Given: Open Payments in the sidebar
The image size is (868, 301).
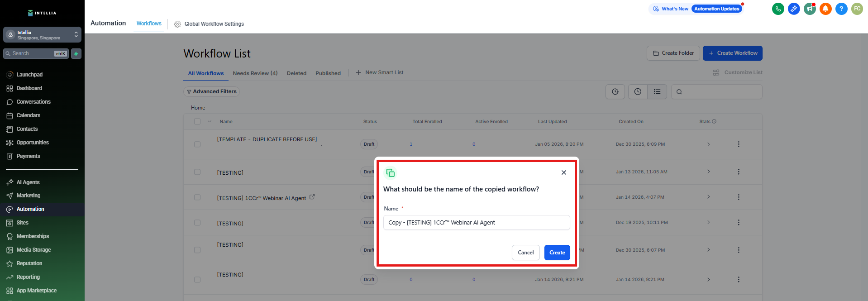Looking at the screenshot, I should (28, 156).
